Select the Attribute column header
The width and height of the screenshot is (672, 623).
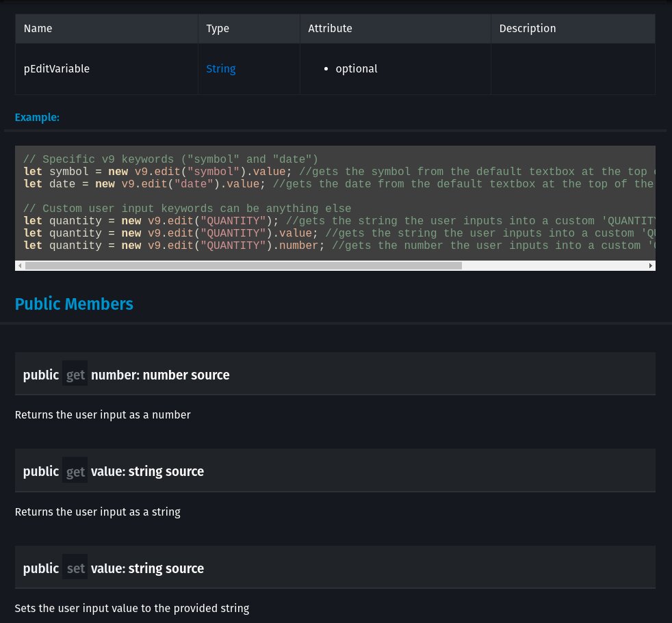[x=330, y=29]
